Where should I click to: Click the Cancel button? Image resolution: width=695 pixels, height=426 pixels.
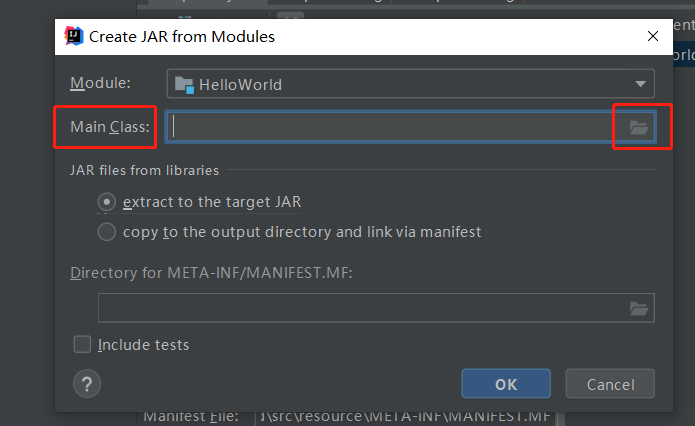point(610,384)
